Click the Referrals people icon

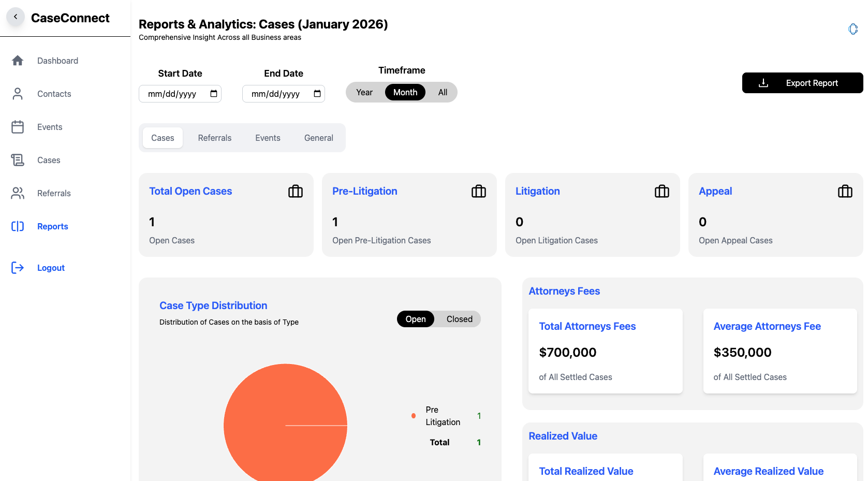tap(18, 193)
